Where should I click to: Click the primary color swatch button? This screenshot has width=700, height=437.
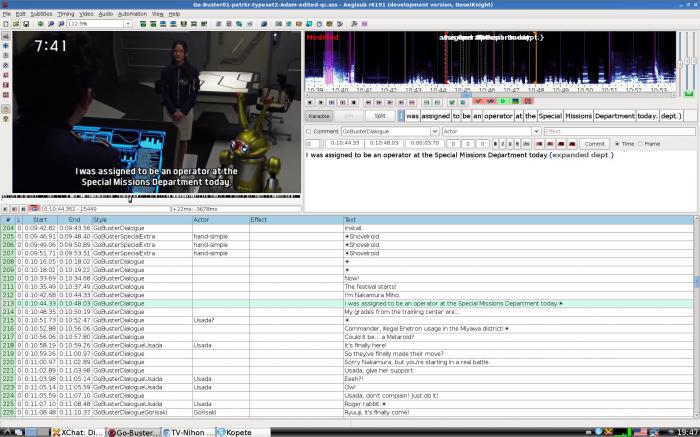click(539, 144)
